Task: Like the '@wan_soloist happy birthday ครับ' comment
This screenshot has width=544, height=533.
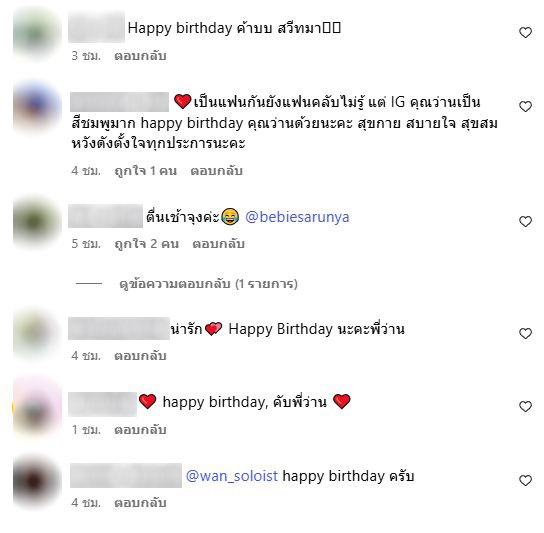Action: (x=525, y=480)
